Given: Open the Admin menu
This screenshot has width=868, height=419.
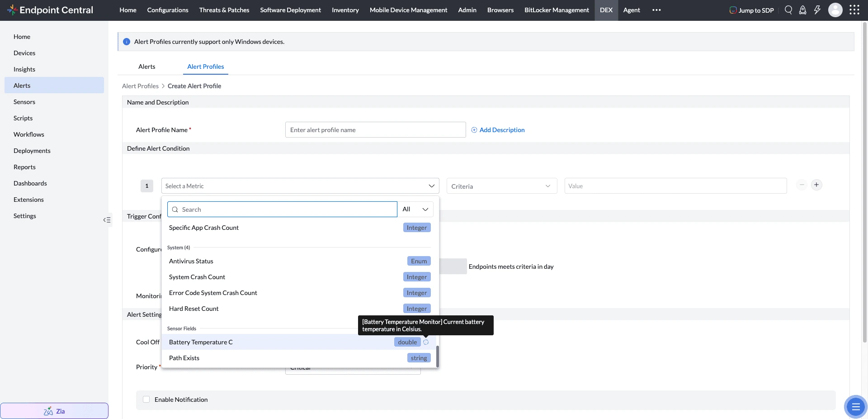Looking at the screenshot, I should tap(467, 10).
